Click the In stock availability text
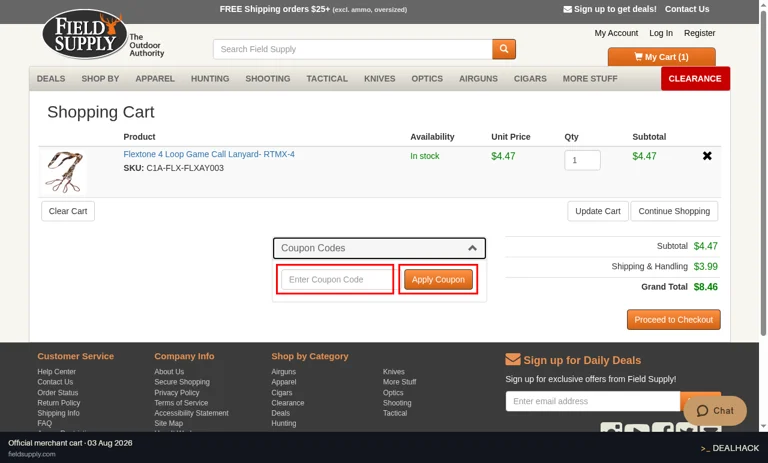 tap(425, 156)
